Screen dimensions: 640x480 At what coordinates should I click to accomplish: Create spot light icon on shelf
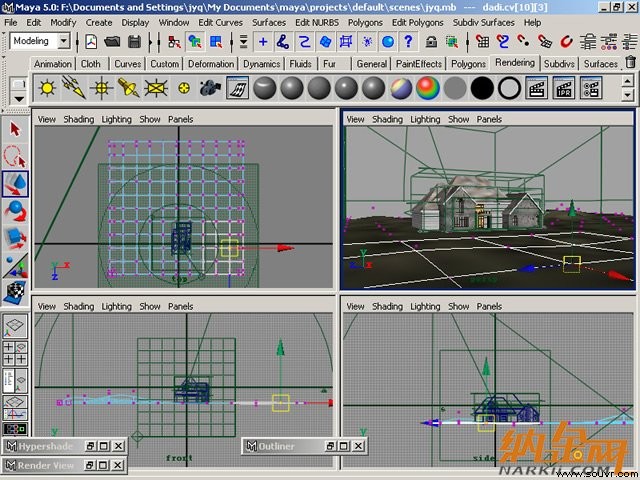129,88
